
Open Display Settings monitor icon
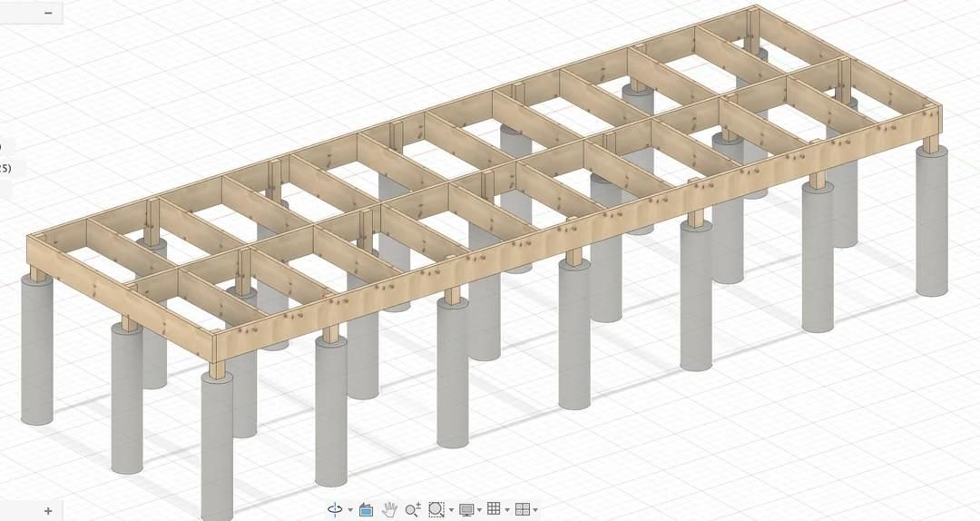coord(466,510)
